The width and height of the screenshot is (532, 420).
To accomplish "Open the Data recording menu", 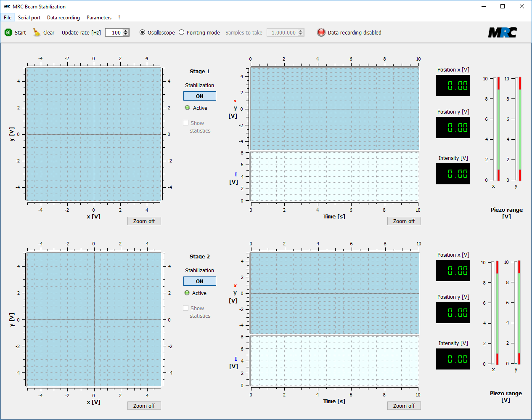I will pyautogui.click(x=63, y=17).
